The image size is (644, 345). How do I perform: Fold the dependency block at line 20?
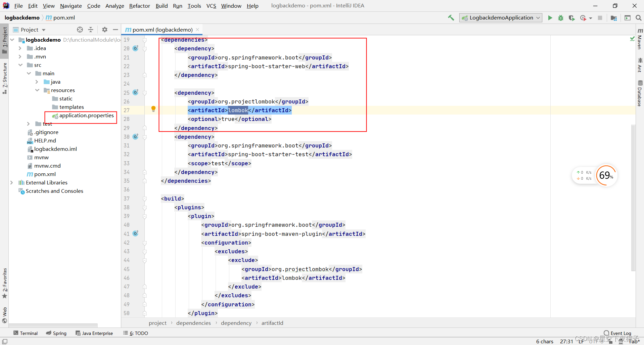pyautogui.click(x=145, y=49)
